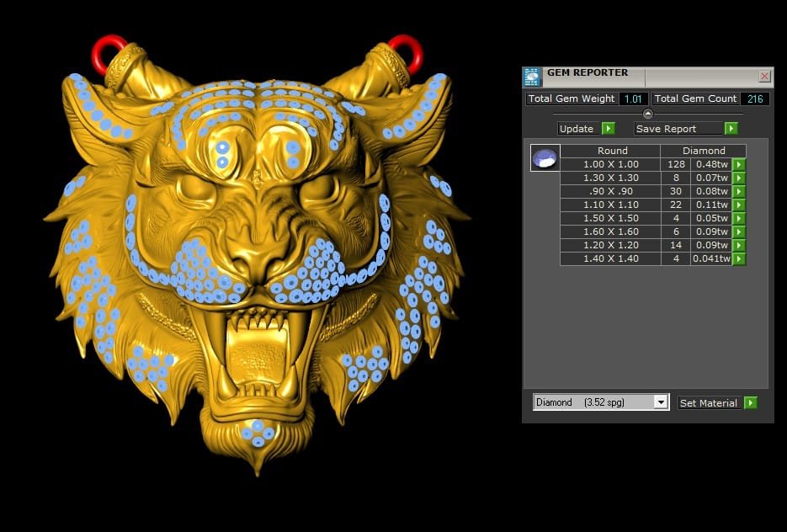Click the green arrow next to Save Report
Screen dimensions: 787x532
[x=731, y=129]
